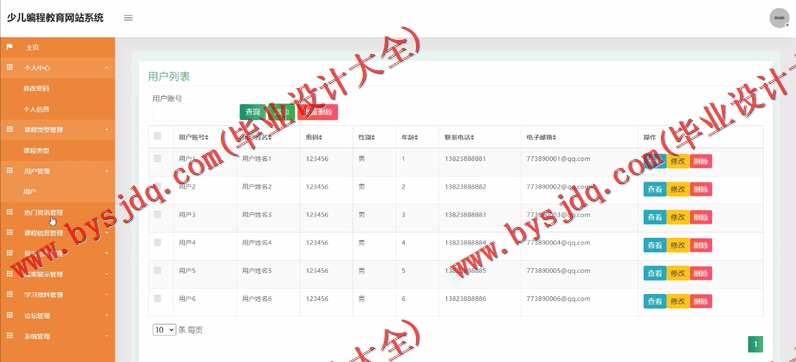Click 删除 for row 用户1

[701, 161]
